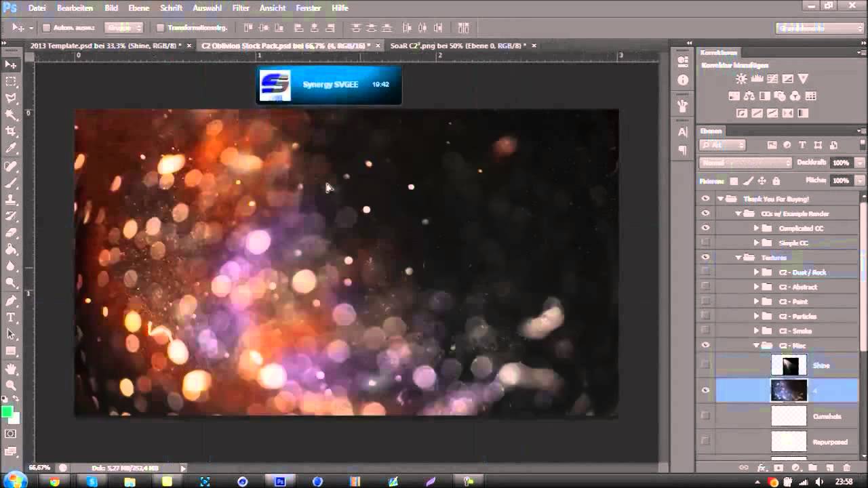Image resolution: width=868 pixels, height=488 pixels.
Task: Expand the Complicated CC group
Action: (x=757, y=228)
